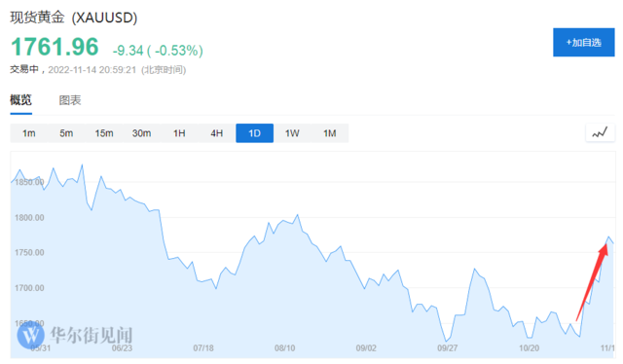This screenshot has height=364, width=623.
Task: Open the 概览 overview tab
Action: point(20,99)
